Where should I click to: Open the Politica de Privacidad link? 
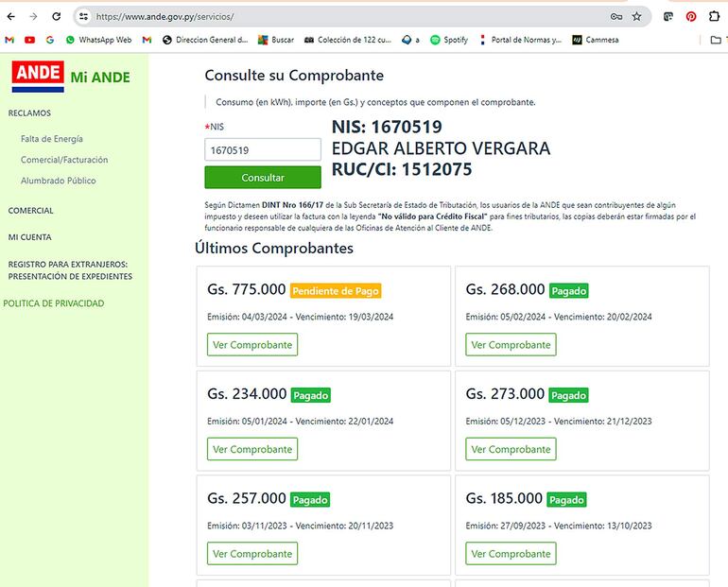54,303
